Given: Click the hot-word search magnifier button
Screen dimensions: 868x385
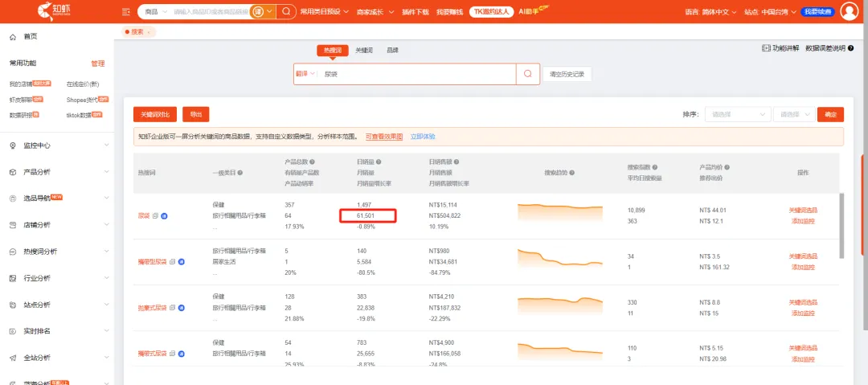Looking at the screenshot, I should (527, 74).
